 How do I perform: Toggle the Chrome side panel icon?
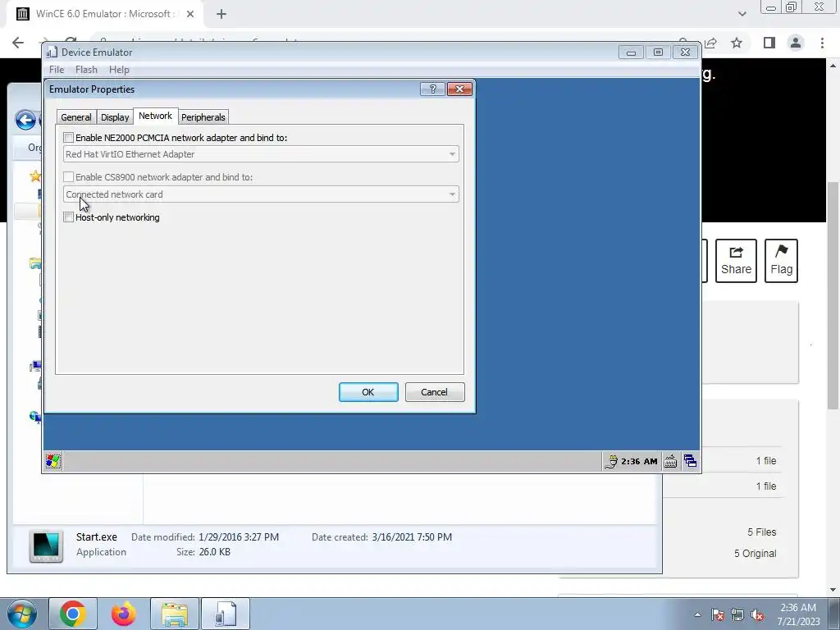click(x=769, y=43)
